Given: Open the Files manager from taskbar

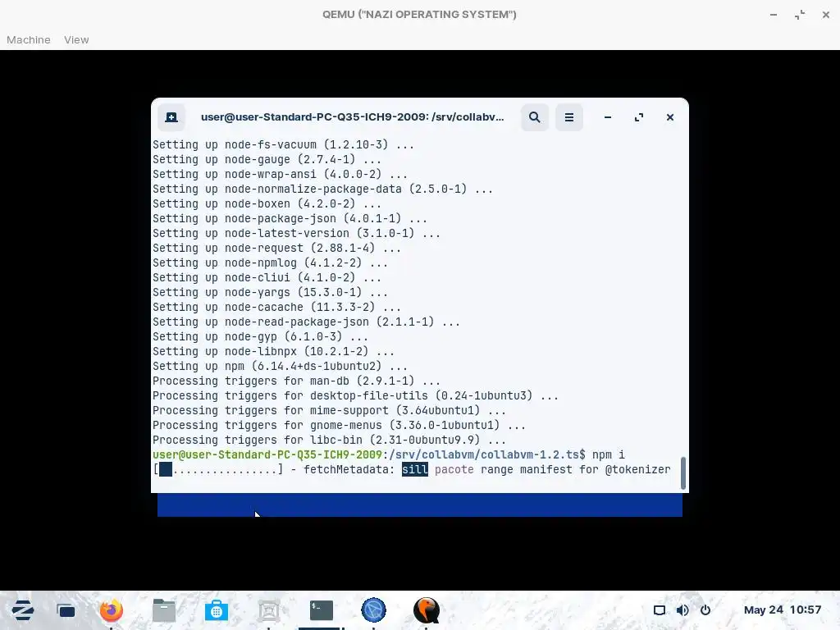Looking at the screenshot, I should coord(164,610).
